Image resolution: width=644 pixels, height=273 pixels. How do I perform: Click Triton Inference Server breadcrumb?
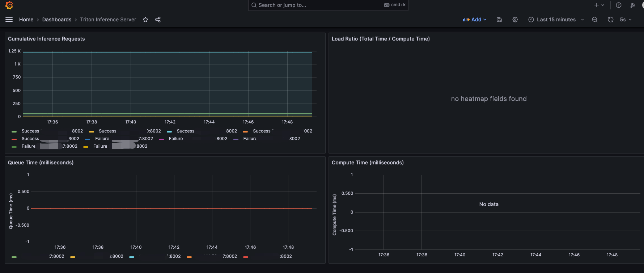click(x=108, y=20)
